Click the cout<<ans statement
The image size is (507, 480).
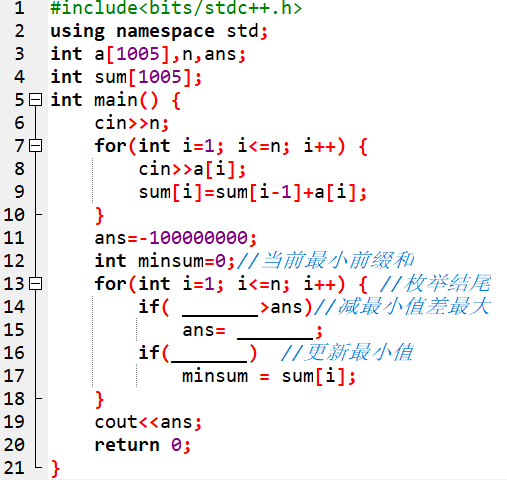point(143,422)
